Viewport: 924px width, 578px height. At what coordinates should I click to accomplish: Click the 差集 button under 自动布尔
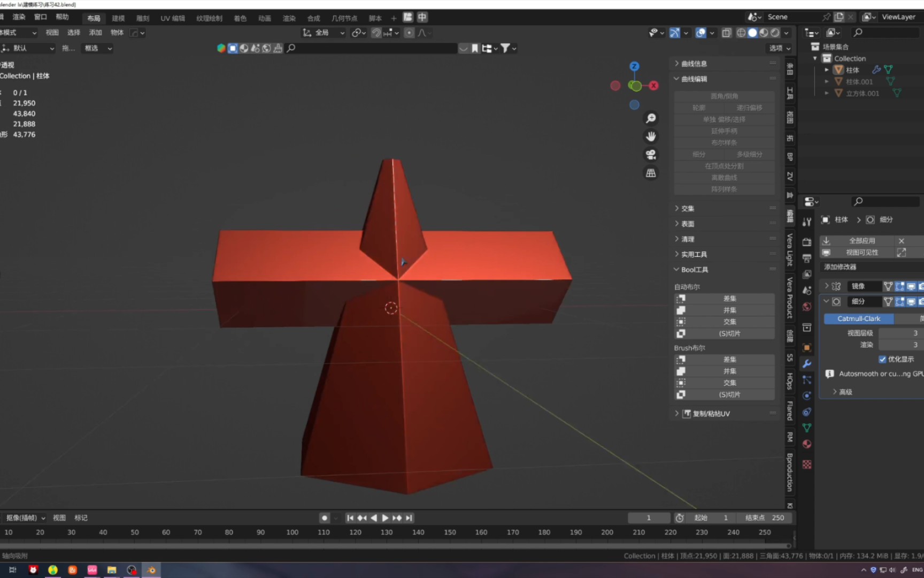pos(729,298)
